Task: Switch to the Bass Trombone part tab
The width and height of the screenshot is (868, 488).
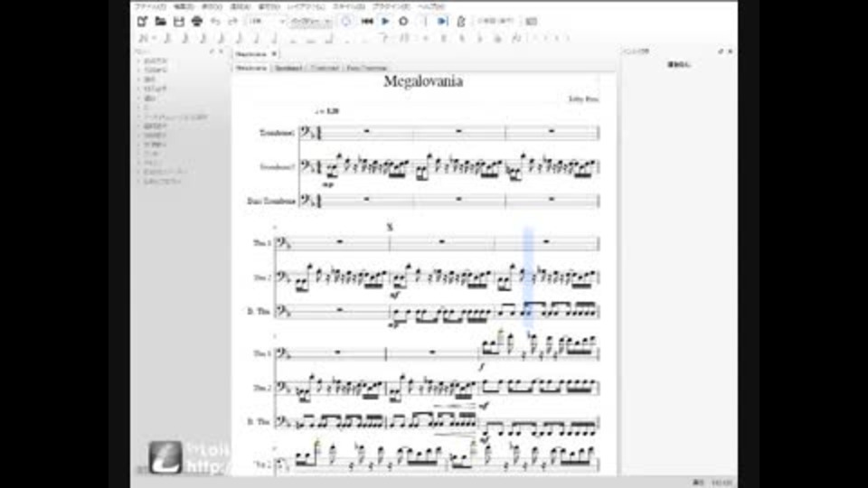Action: point(367,68)
